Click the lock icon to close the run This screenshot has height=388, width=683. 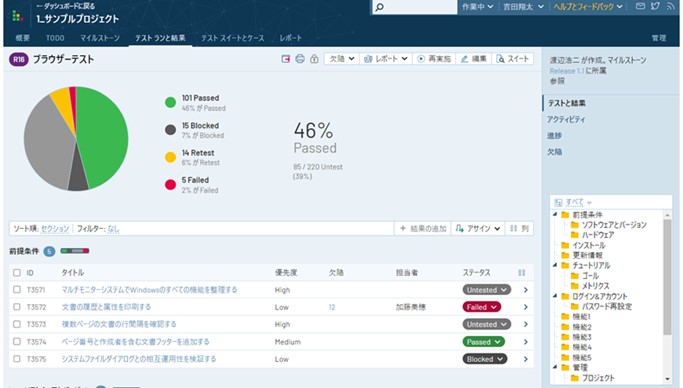[314, 59]
